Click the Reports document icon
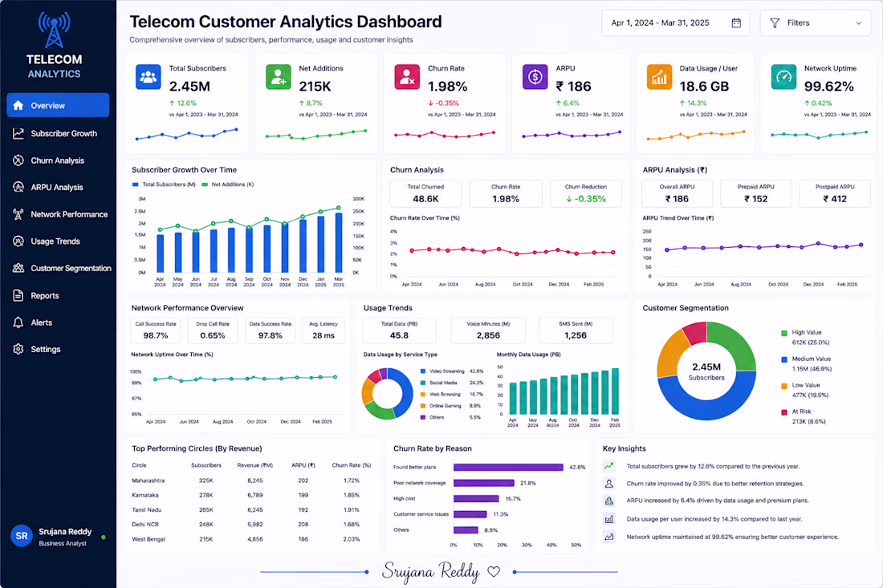 tap(18, 295)
